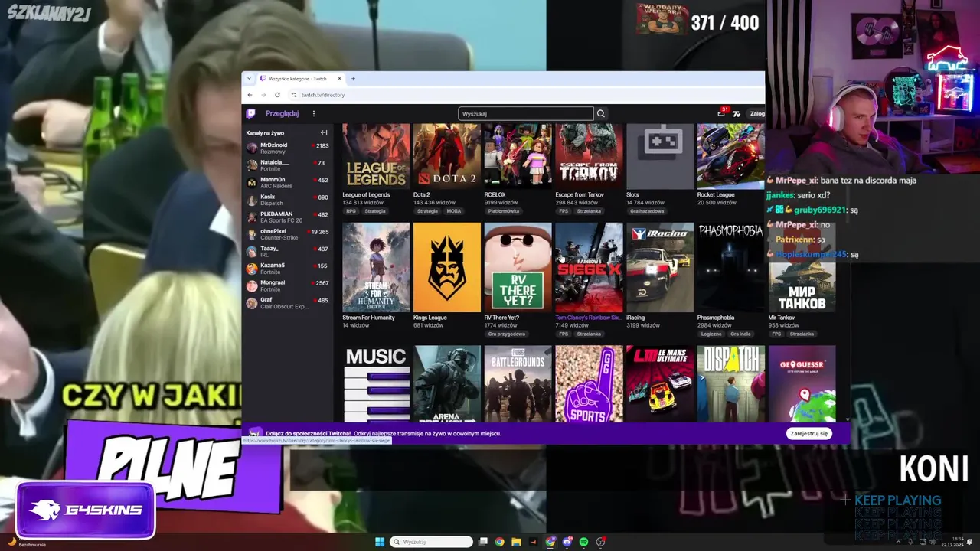Click Kazama5 avatar in live channels
The image size is (980, 551).
point(252,269)
